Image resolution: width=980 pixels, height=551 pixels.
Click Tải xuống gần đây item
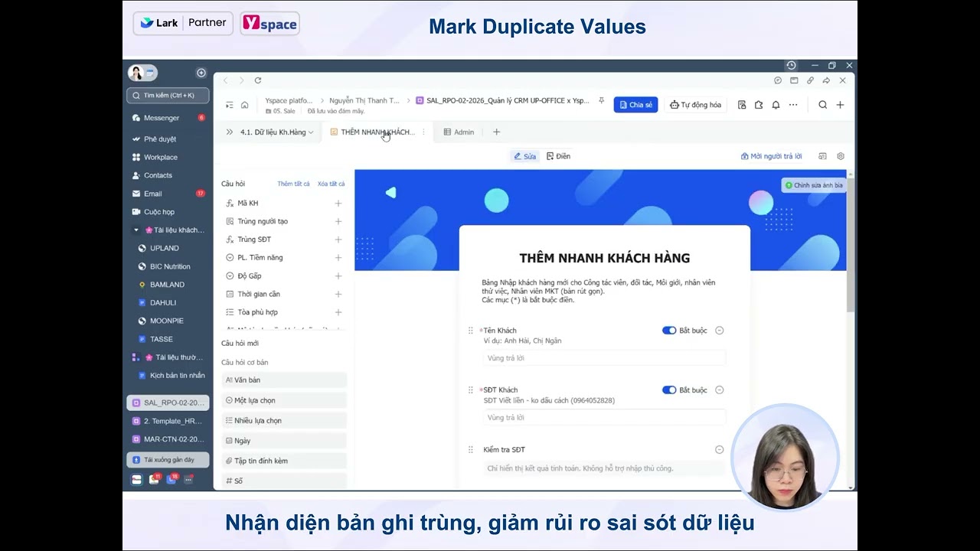[168, 460]
